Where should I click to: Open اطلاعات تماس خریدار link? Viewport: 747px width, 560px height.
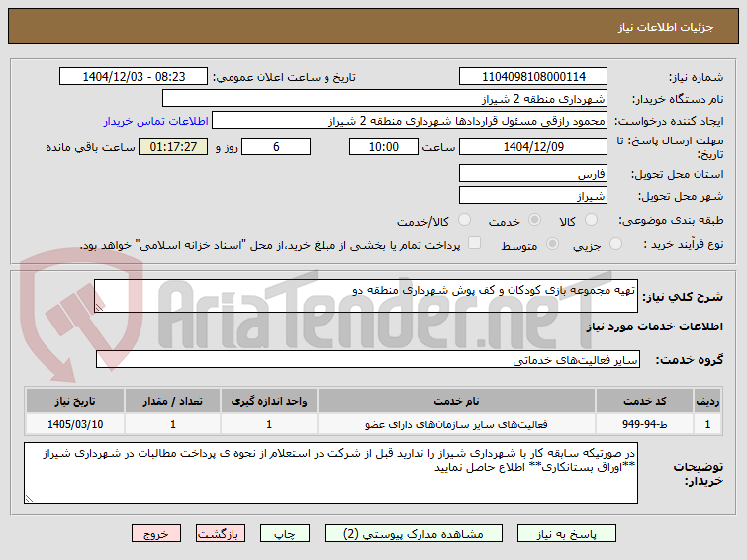pyautogui.click(x=155, y=121)
